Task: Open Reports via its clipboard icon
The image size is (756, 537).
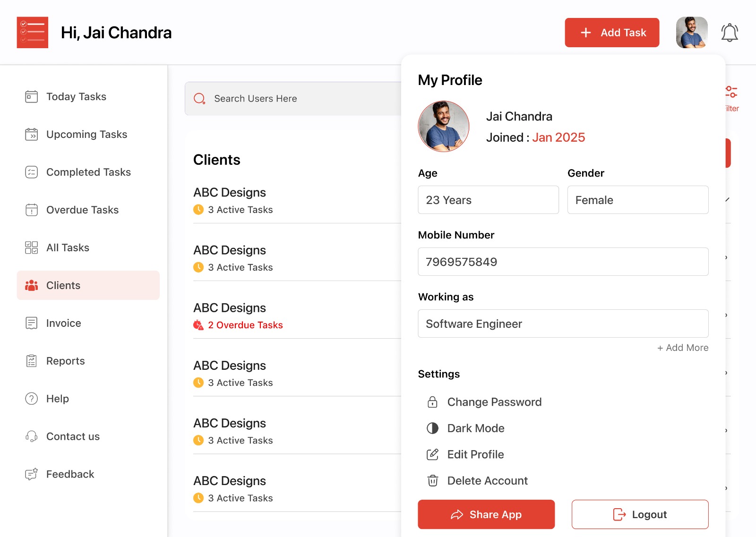Action: click(31, 361)
